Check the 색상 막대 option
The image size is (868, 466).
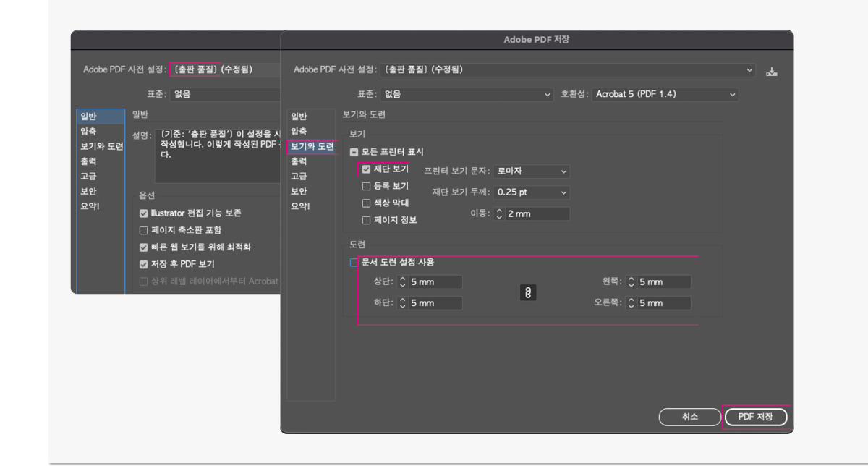click(366, 203)
